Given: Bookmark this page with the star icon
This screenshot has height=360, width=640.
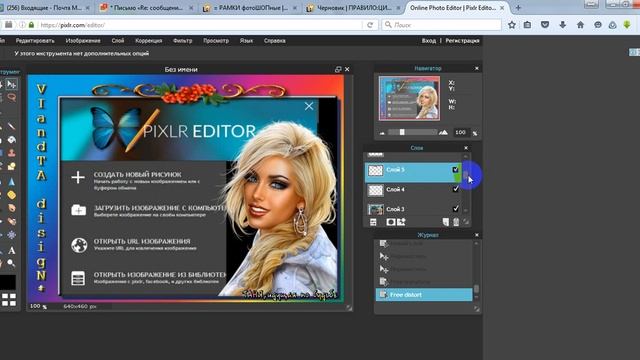Looking at the screenshot, I should [512, 25].
